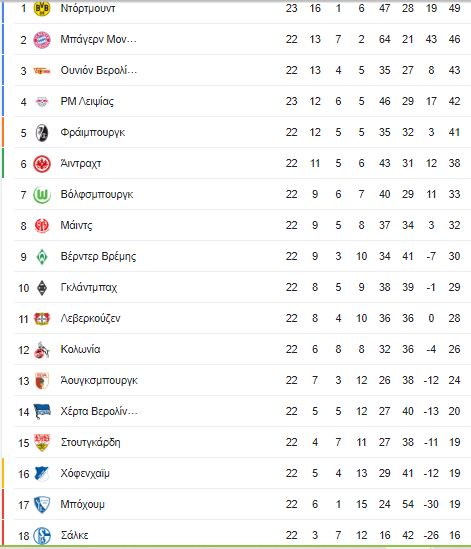Open the Ντόρτμουντ team link
Screen dimensions: 471x549
[88, 8]
